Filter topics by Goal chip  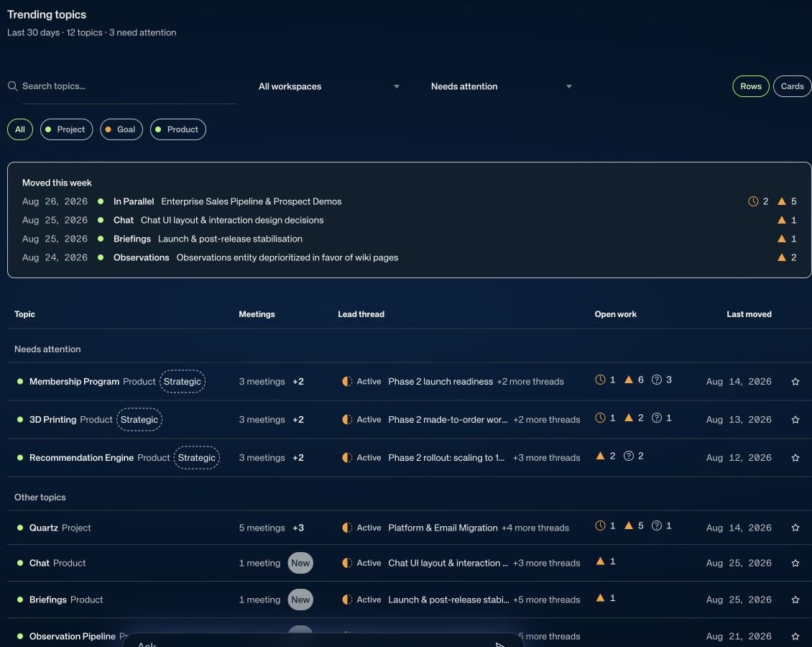click(x=121, y=129)
